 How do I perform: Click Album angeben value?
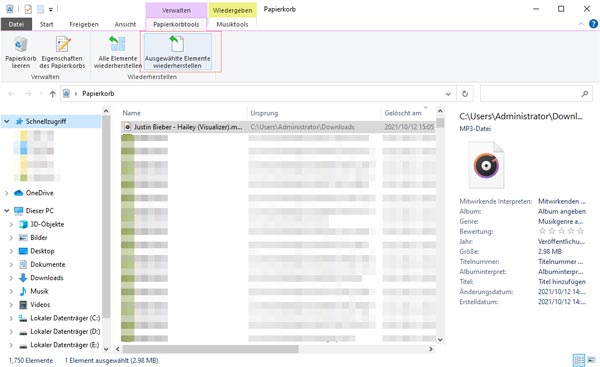click(562, 211)
